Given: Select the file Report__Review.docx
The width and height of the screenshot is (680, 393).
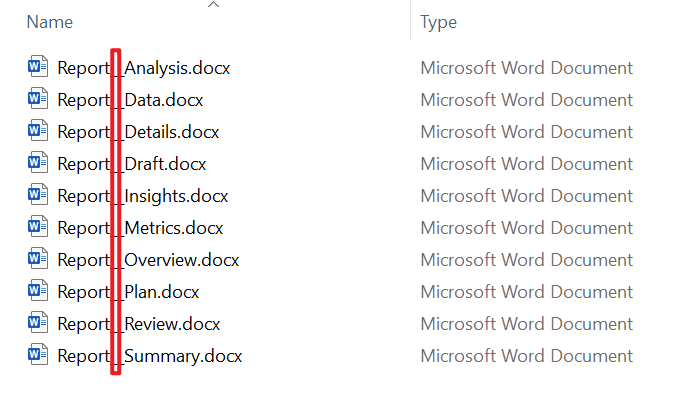Looking at the screenshot, I should click(139, 324).
